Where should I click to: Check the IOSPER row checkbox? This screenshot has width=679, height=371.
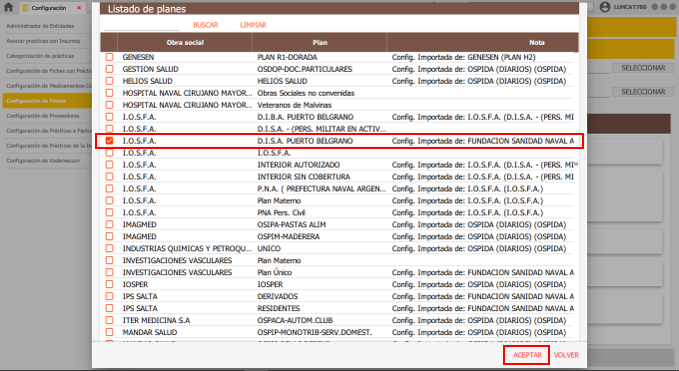tap(109, 284)
